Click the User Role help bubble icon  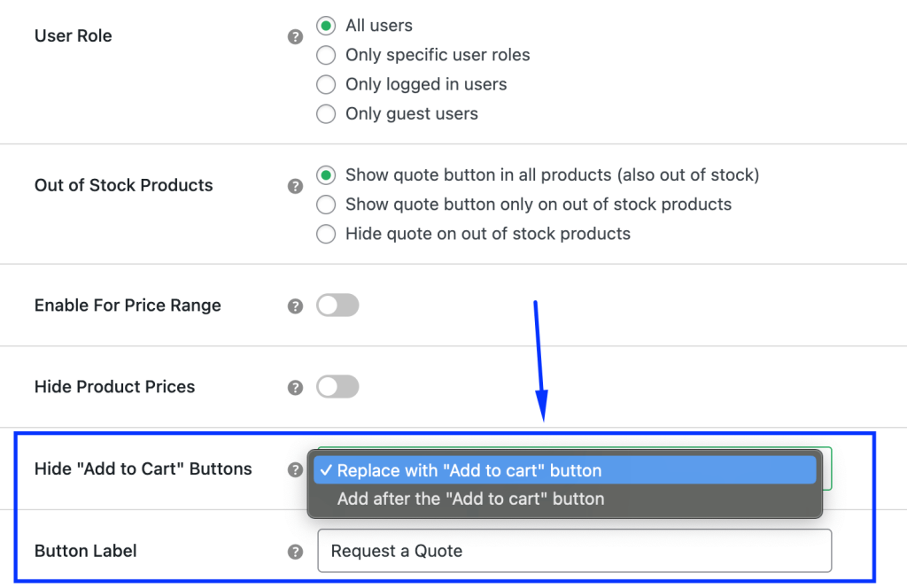(295, 37)
